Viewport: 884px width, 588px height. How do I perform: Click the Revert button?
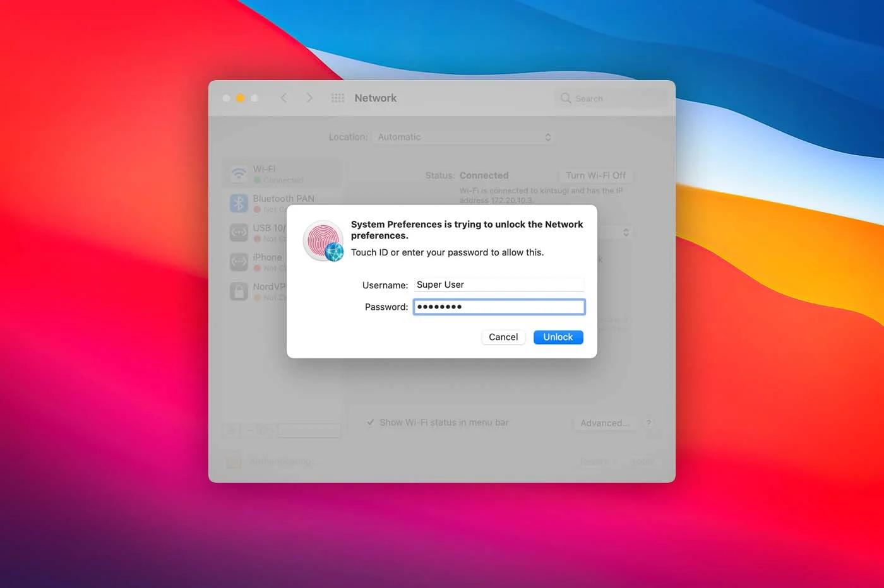[x=594, y=462]
